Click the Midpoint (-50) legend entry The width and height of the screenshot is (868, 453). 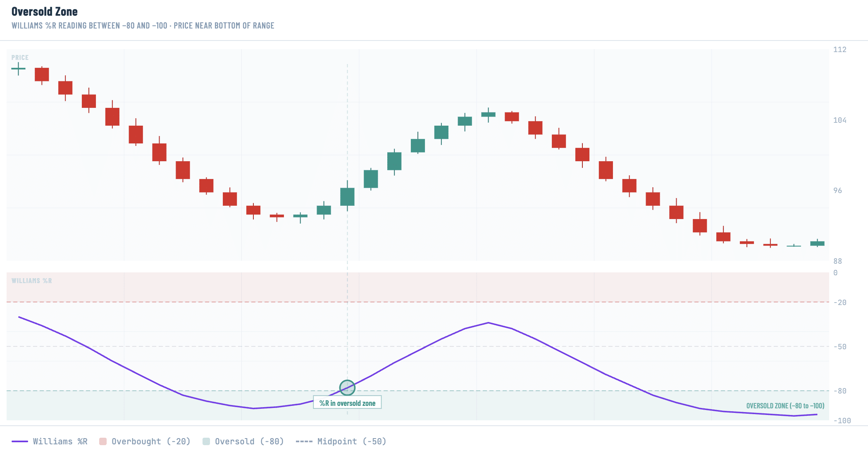pos(341,441)
